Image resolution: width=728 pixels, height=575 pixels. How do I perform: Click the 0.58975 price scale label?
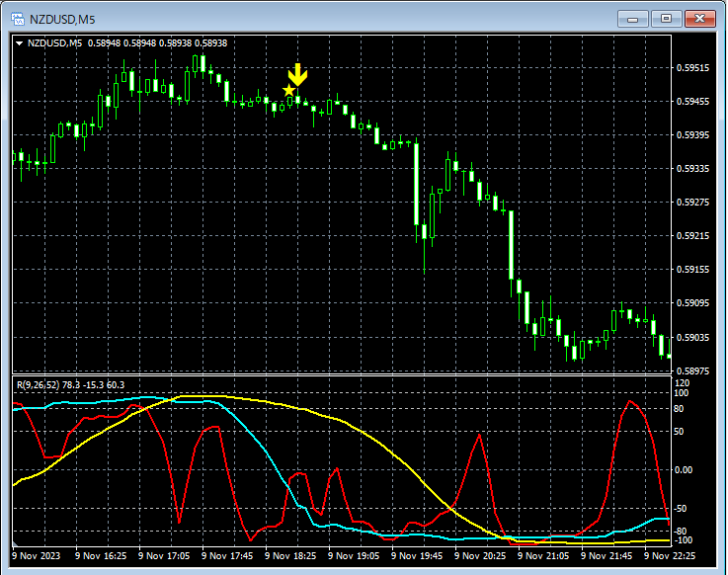pos(692,370)
